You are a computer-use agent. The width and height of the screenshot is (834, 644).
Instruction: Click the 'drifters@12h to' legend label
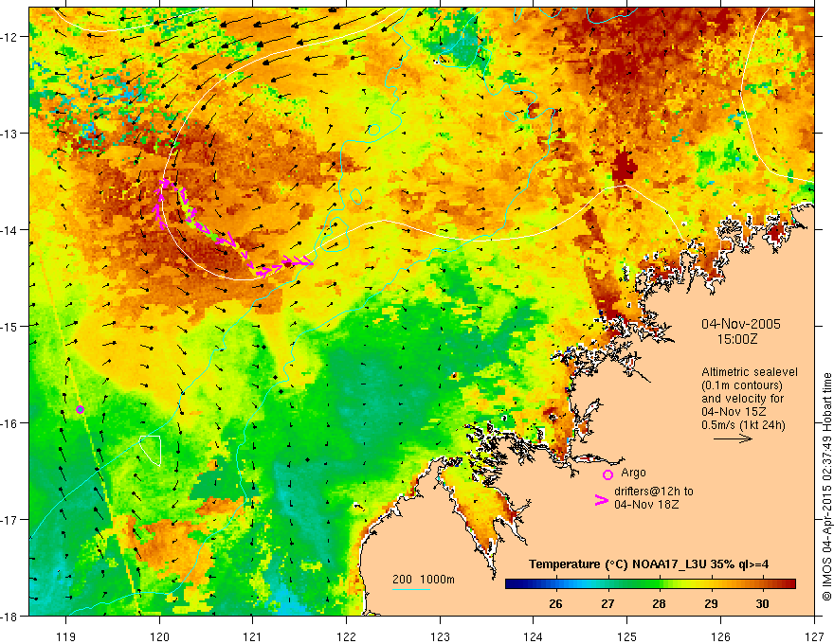(654, 491)
